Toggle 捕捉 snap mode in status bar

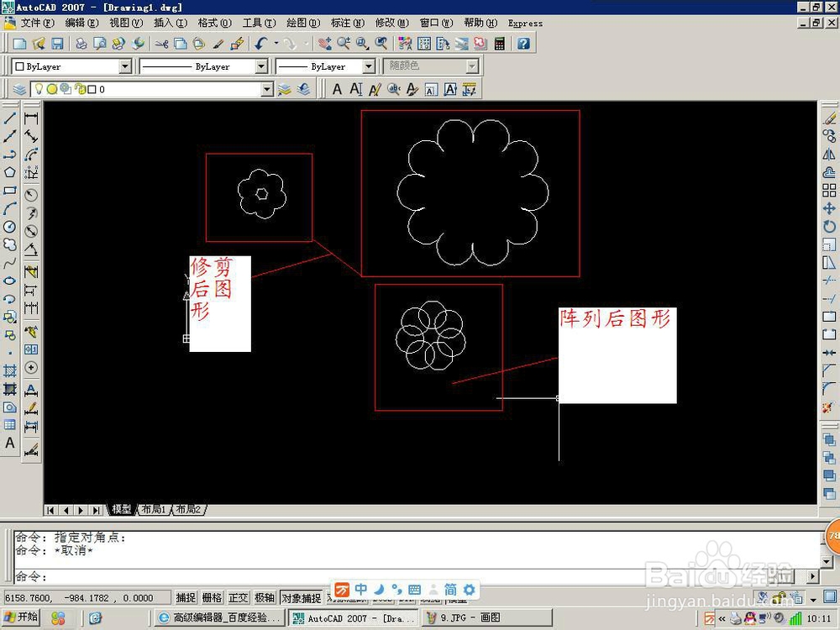[186, 598]
